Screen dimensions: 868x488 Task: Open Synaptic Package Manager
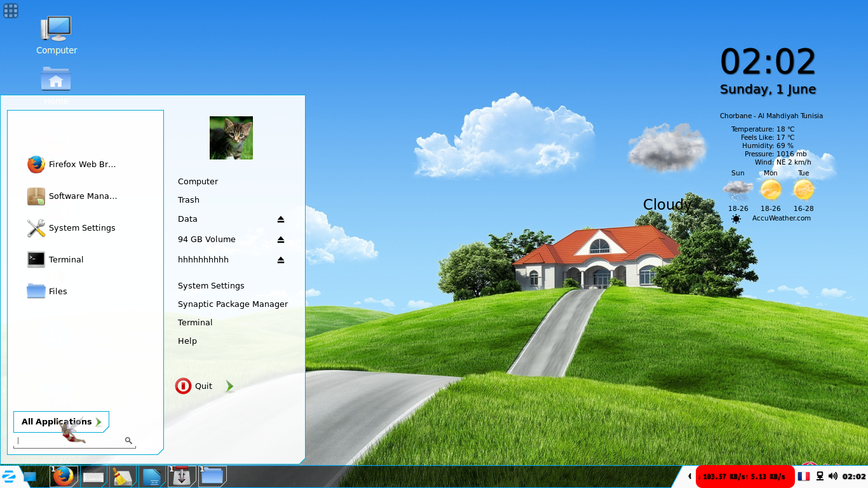tap(233, 304)
